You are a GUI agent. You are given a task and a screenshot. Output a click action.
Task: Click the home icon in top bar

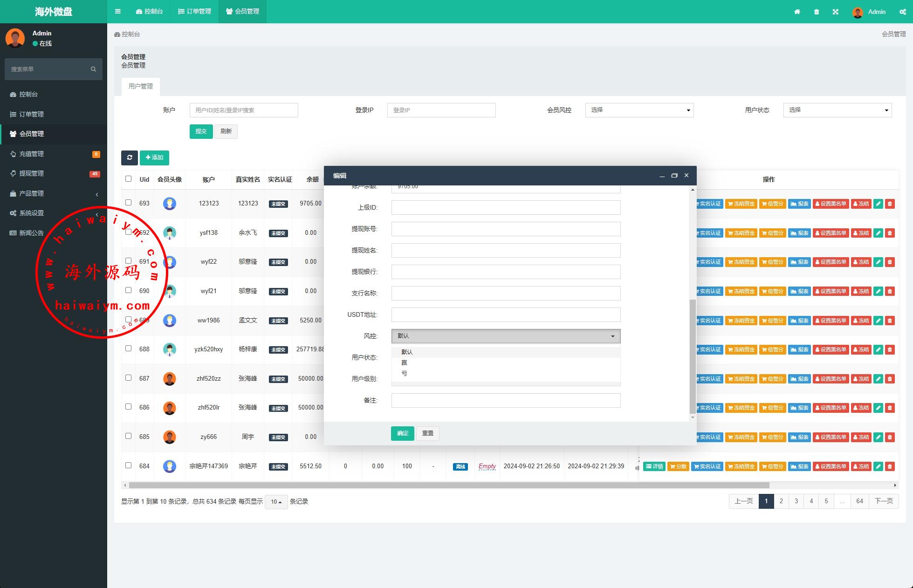[797, 12]
